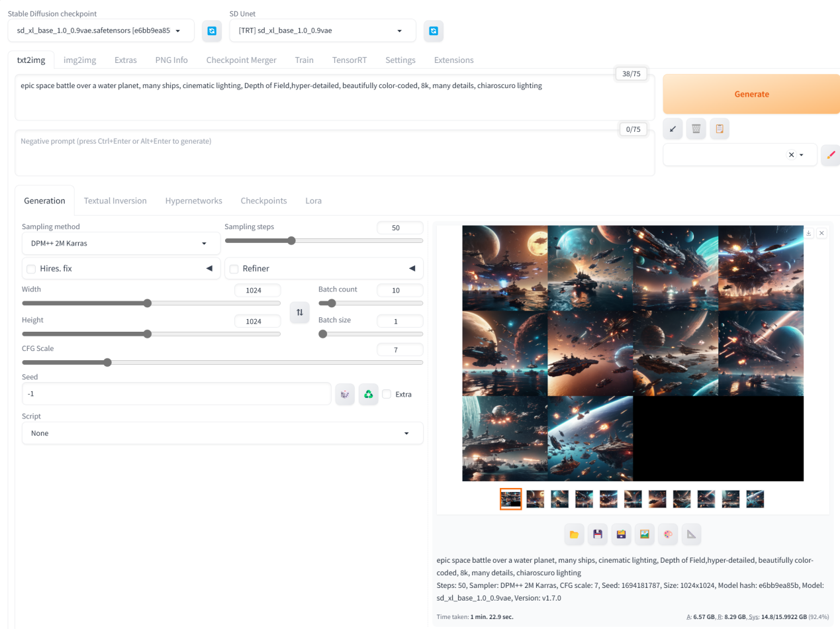Click the trash icon to clear prompt

[696, 128]
